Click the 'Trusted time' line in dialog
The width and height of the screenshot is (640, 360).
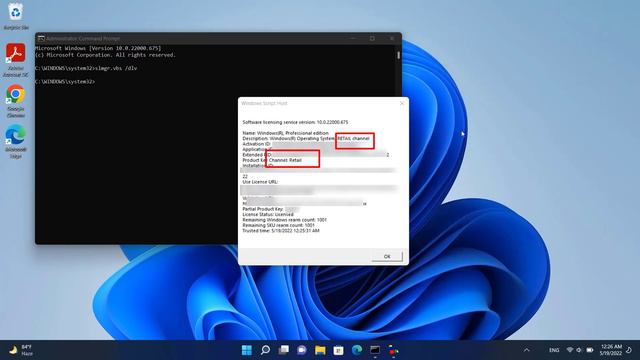pyautogui.click(x=281, y=231)
